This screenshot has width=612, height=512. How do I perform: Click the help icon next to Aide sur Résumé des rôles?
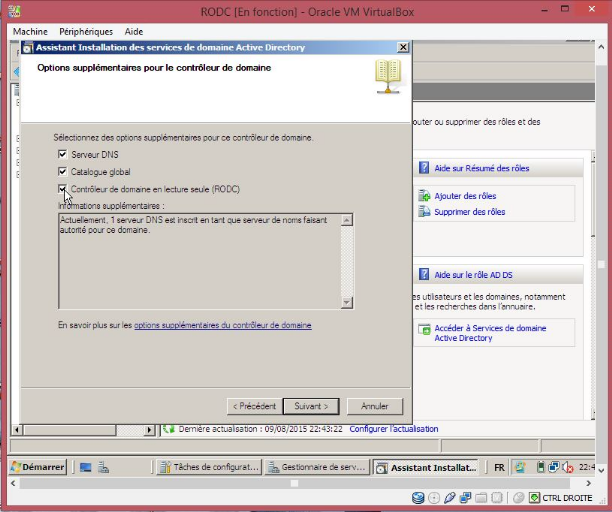pyautogui.click(x=424, y=168)
